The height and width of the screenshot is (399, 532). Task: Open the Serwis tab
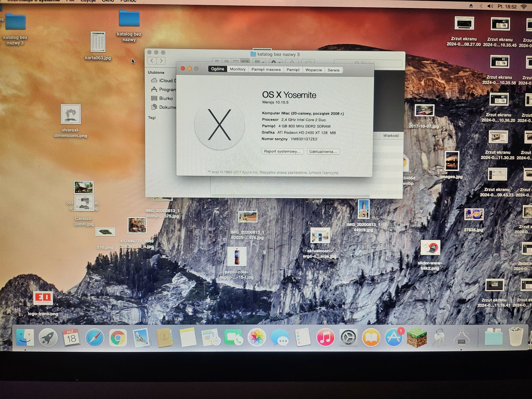334,70
